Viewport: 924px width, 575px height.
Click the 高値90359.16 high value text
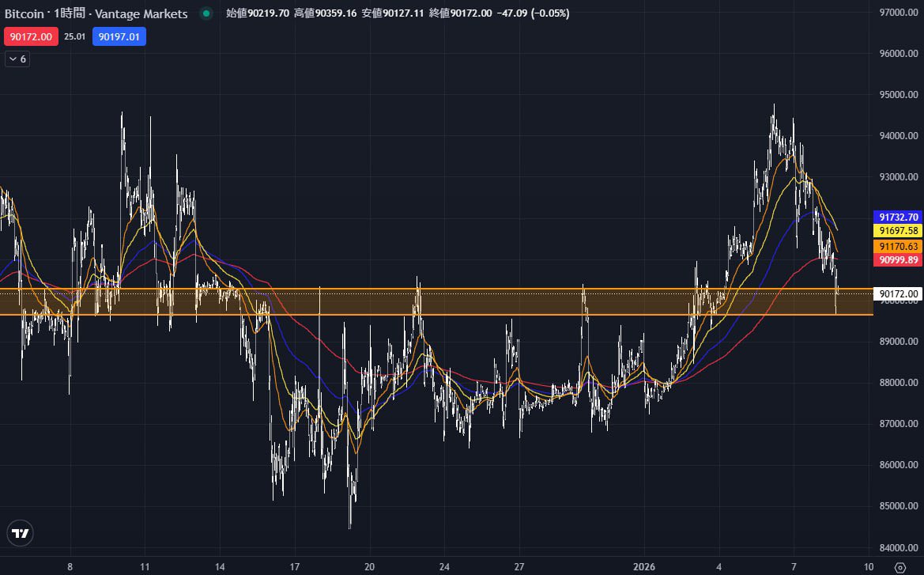(323, 13)
